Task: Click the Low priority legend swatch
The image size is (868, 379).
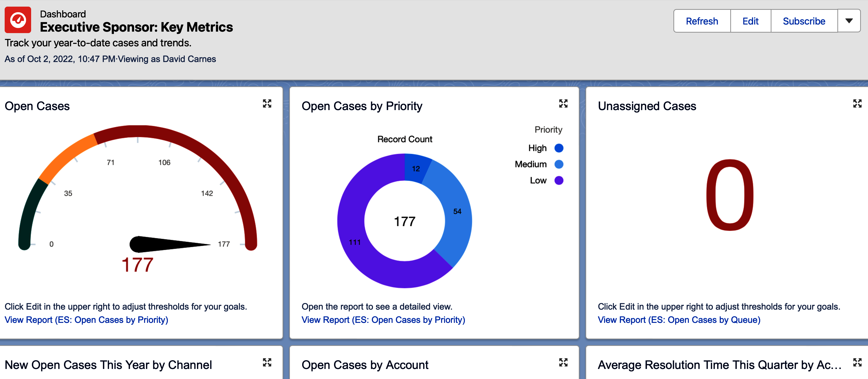Action: click(x=559, y=180)
